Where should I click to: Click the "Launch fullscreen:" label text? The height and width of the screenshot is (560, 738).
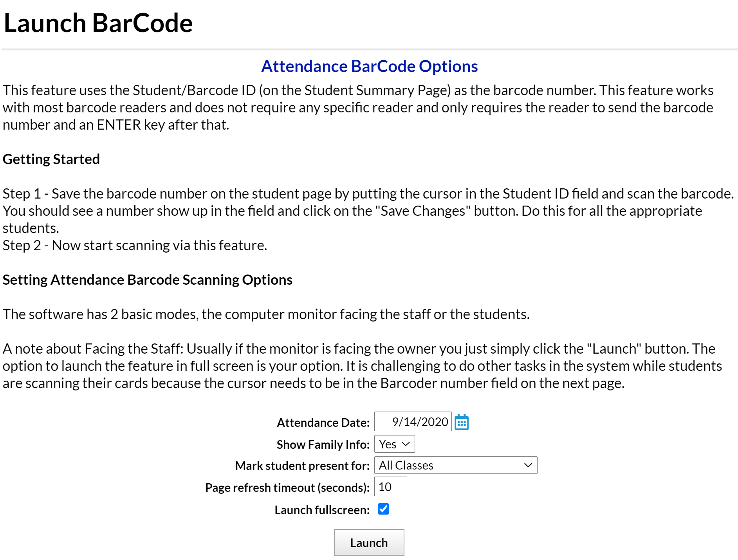(322, 510)
